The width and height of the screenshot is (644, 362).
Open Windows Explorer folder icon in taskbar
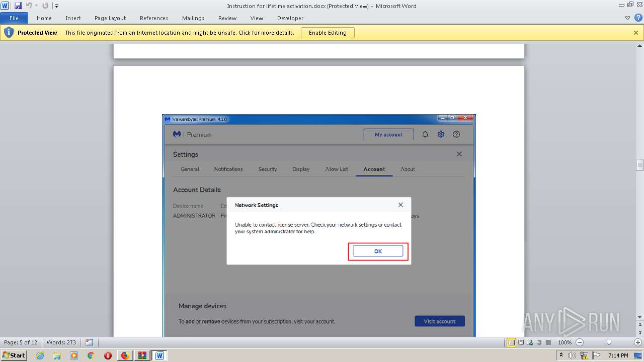click(x=57, y=355)
